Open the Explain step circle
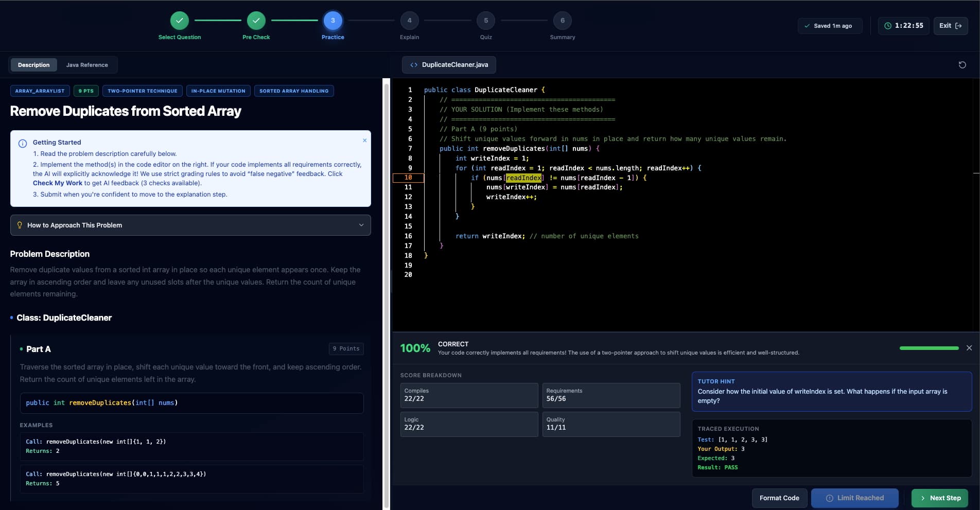The width and height of the screenshot is (980, 510). tap(409, 21)
